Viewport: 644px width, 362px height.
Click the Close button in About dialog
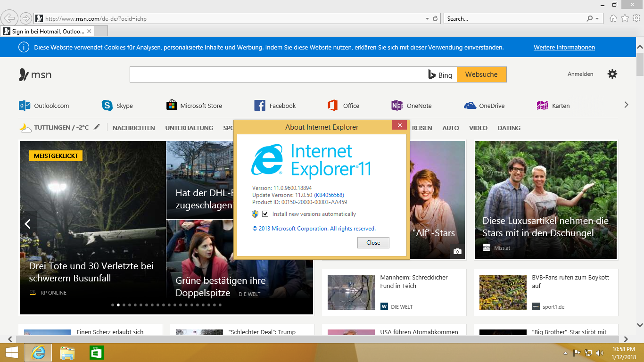[373, 242]
